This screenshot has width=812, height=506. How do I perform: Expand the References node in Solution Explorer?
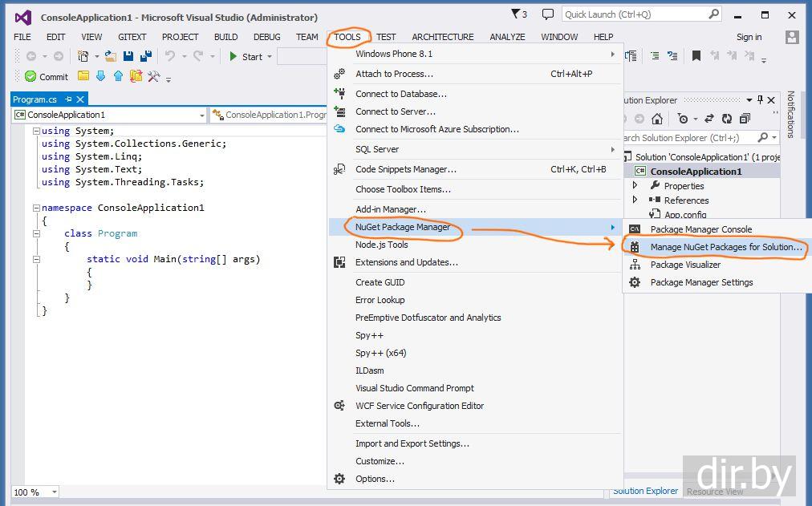[635, 200]
